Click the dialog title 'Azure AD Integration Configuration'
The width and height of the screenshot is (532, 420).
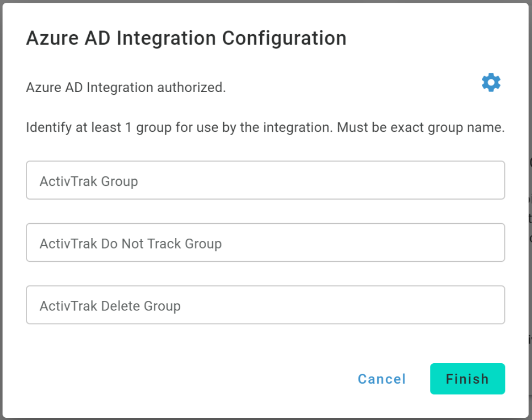tap(186, 38)
